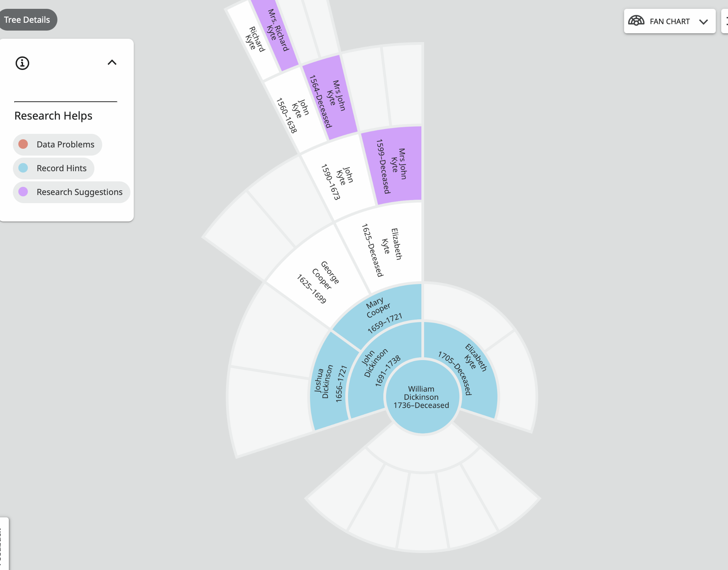Open Tree Details panel
Image resolution: width=728 pixels, height=570 pixels.
click(27, 20)
